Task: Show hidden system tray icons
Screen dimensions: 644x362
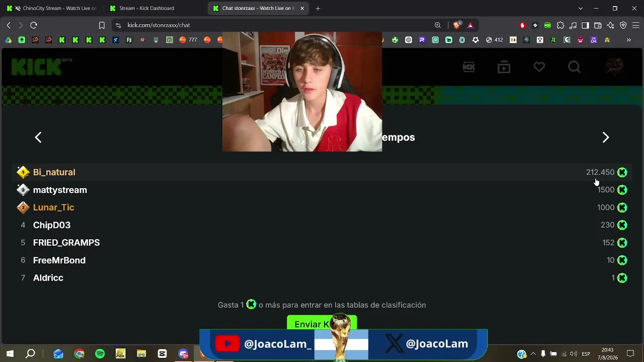Action: [533, 354]
